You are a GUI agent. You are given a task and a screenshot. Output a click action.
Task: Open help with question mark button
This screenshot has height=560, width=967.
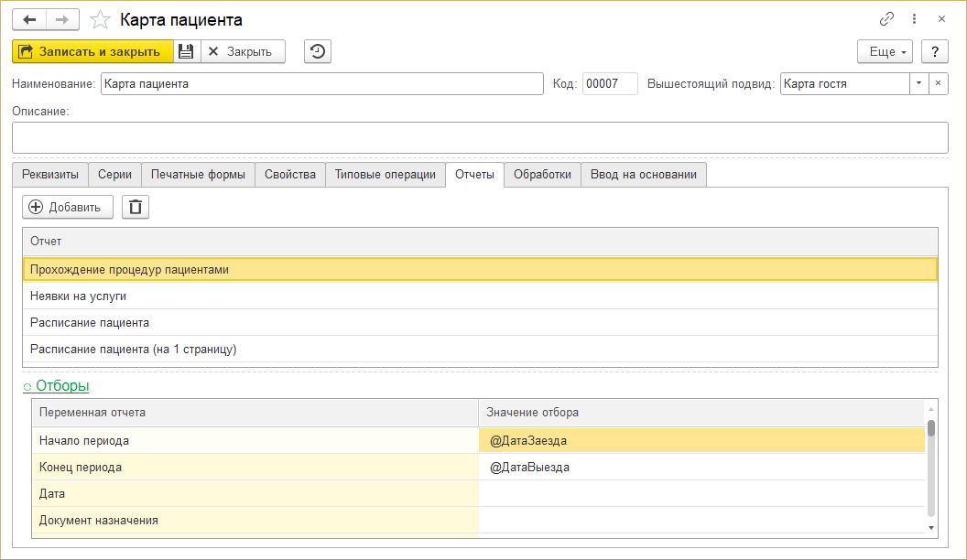point(934,51)
